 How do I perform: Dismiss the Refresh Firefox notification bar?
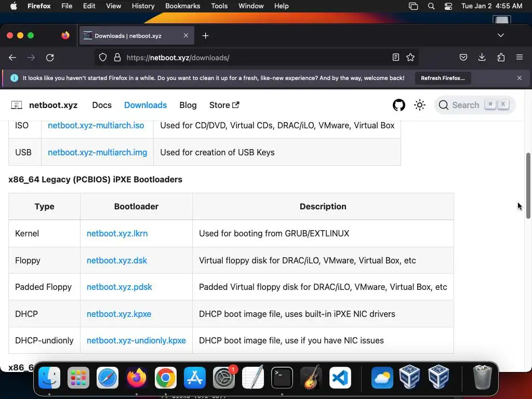[x=520, y=78]
